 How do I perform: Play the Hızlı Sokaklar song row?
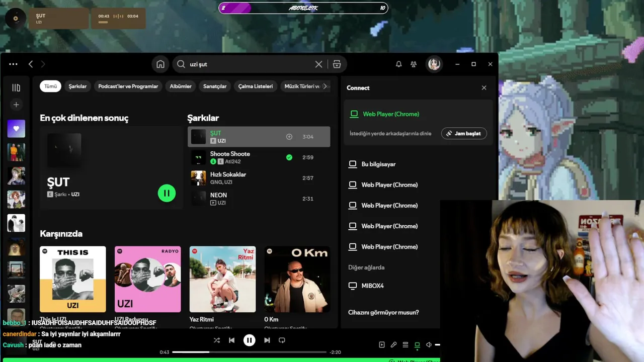tap(259, 178)
